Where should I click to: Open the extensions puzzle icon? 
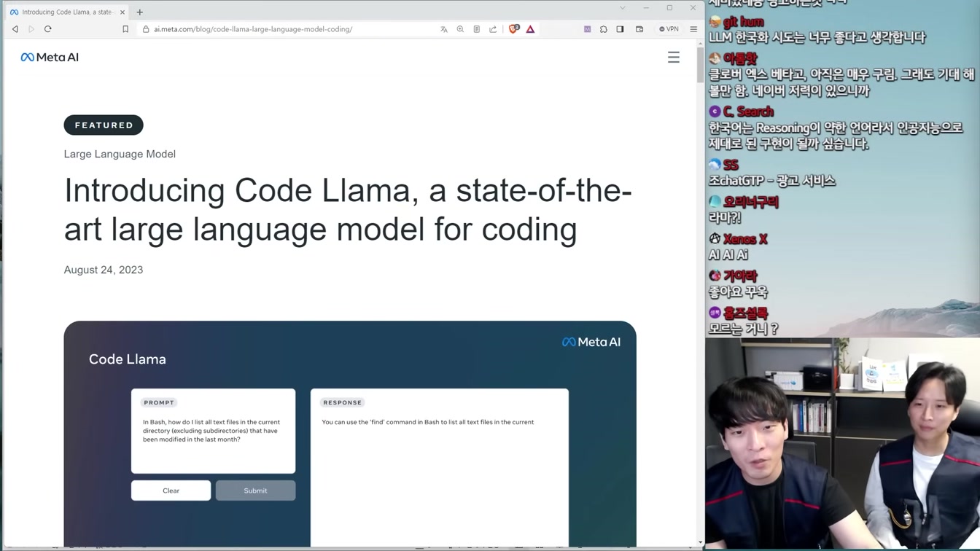[x=604, y=29]
